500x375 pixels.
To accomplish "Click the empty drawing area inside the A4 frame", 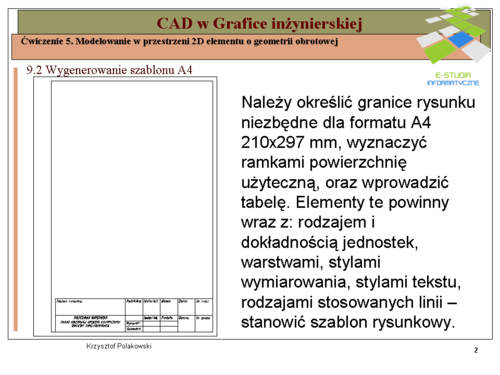I will 132,189.
